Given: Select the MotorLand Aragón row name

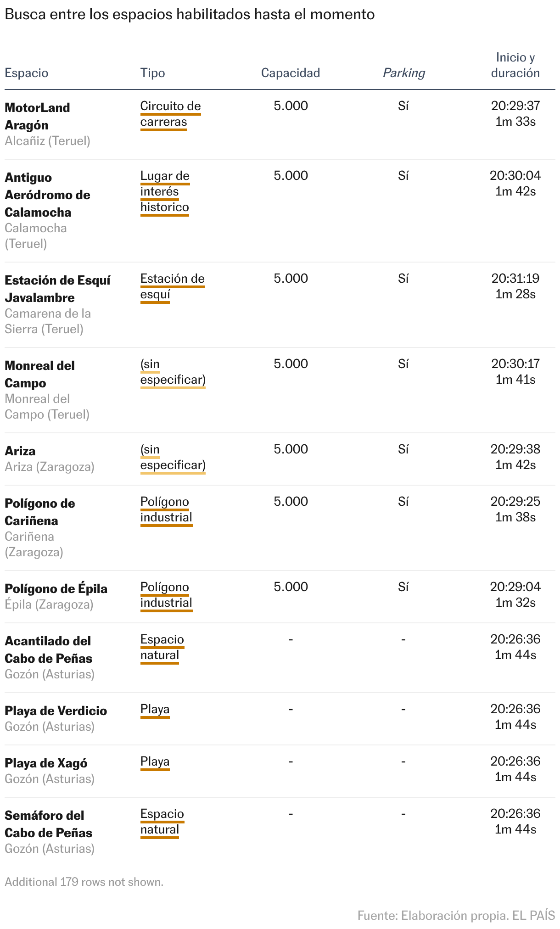Looking at the screenshot, I should pyautogui.click(x=37, y=116).
